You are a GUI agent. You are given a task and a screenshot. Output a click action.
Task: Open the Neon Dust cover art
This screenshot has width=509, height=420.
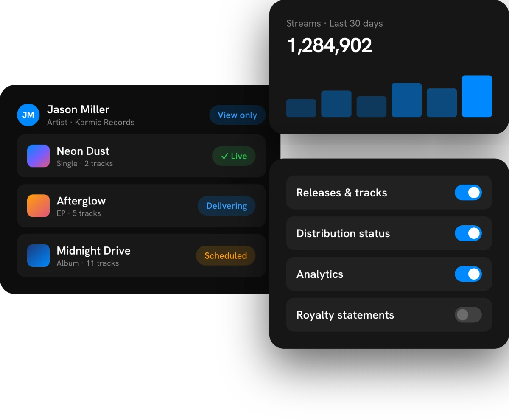coord(39,156)
